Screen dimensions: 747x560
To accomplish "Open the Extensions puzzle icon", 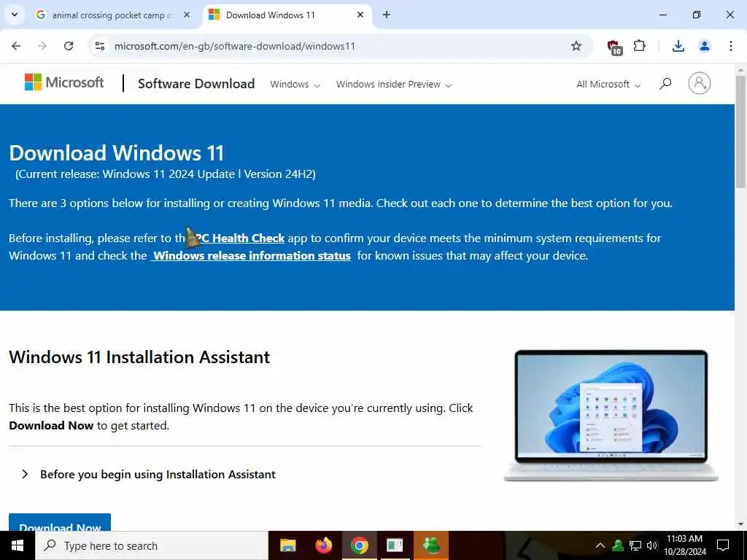I will tap(639, 46).
